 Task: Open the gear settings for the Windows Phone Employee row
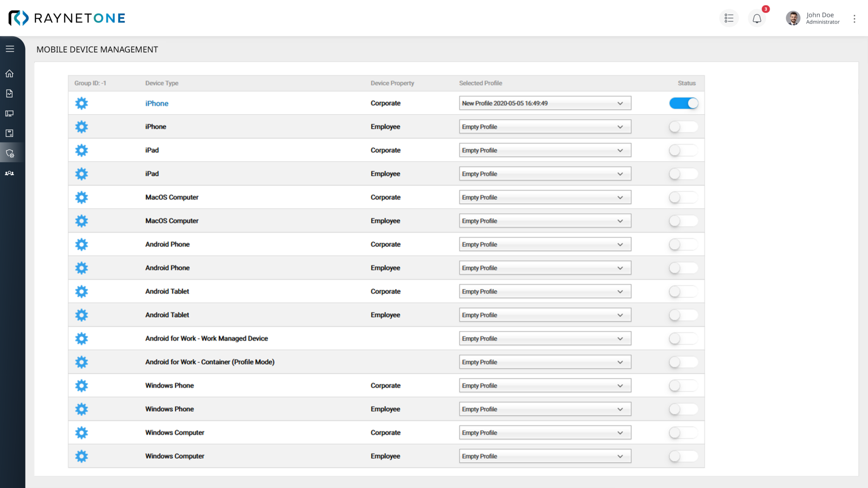81,409
